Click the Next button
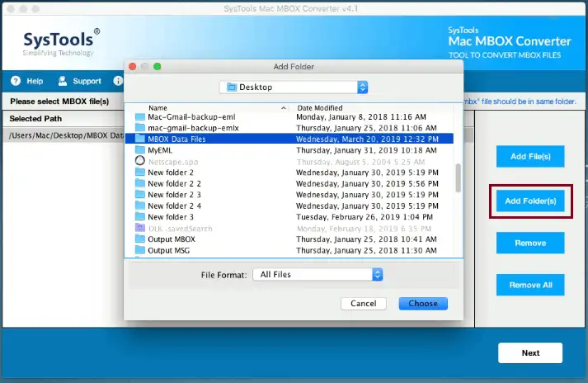Viewport: 588px width, 383px height. click(x=530, y=353)
